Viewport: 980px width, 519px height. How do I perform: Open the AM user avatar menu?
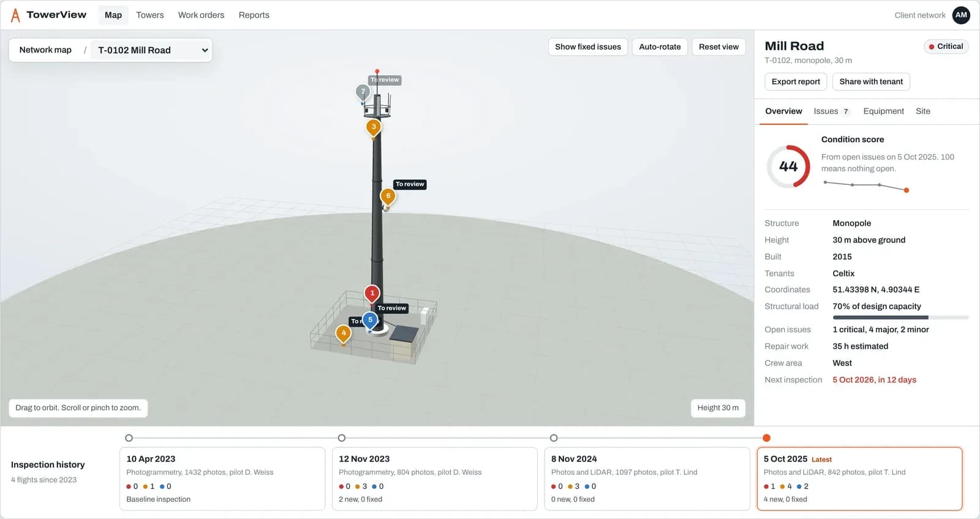pos(961,15)
